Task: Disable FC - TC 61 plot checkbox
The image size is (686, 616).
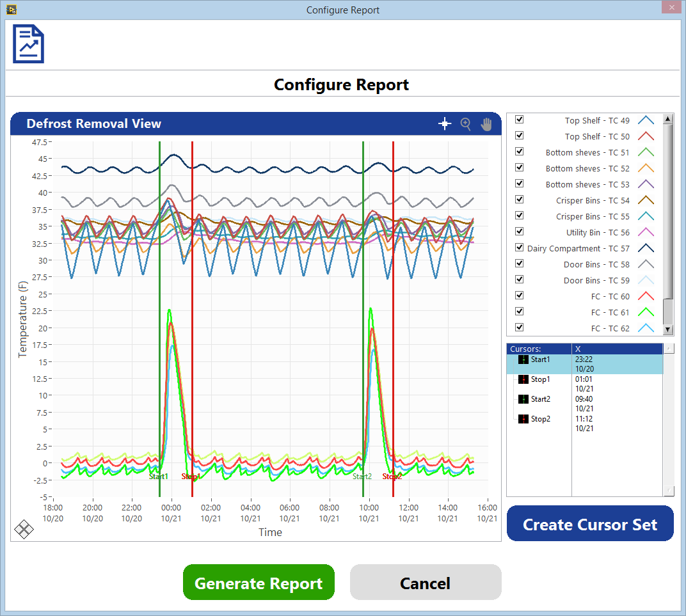Action: click(520, 312)
